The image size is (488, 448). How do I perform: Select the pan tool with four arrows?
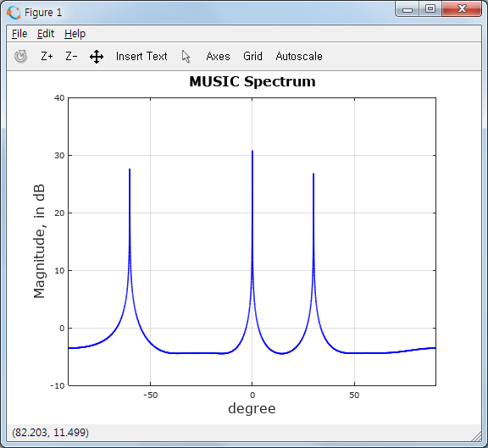point(97,57)
